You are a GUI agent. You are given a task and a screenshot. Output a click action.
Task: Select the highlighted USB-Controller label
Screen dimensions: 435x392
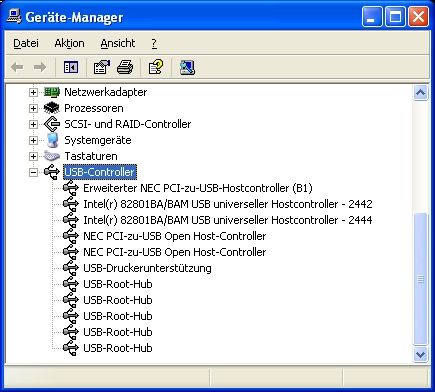pos(100,172)
